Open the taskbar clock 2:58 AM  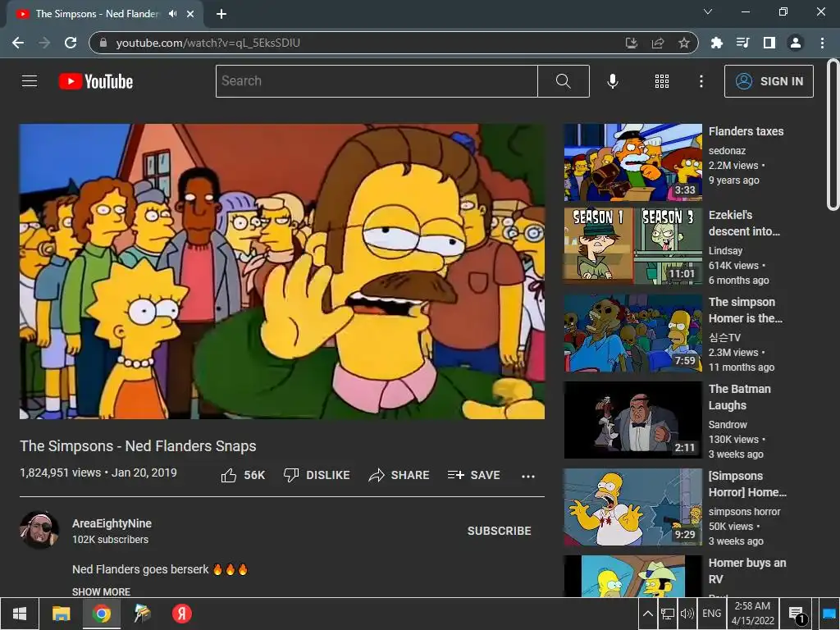click(752, 614)
